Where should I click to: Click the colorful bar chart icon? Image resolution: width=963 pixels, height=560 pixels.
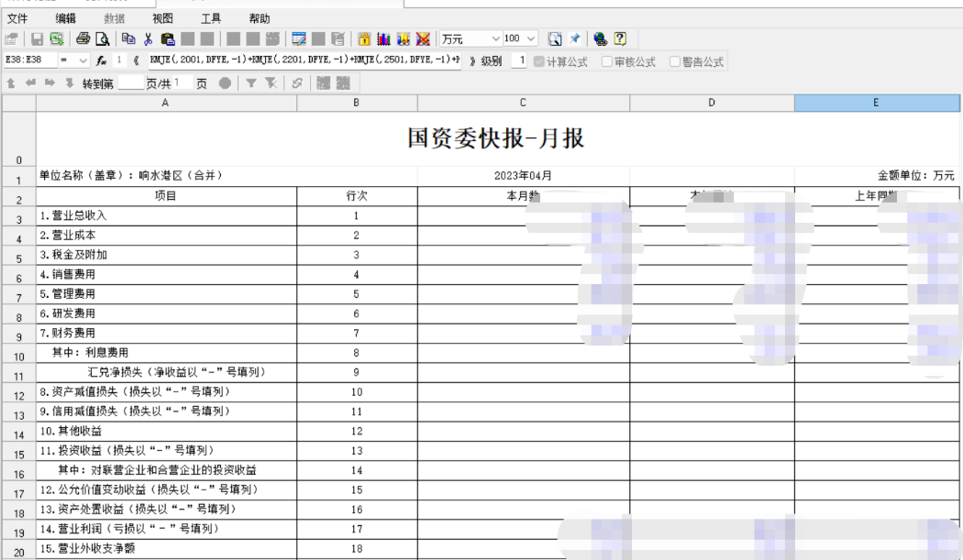[x=383, y=39]
